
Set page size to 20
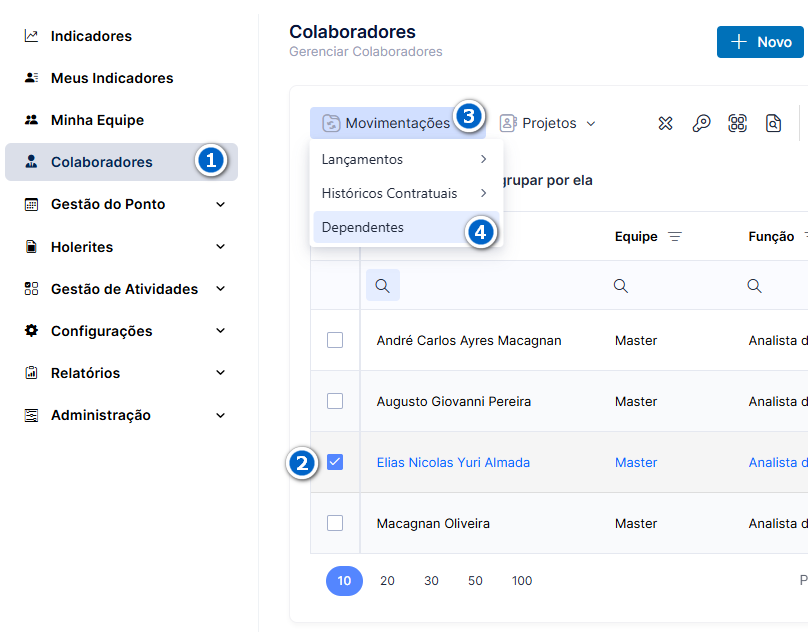click(388, 581)
